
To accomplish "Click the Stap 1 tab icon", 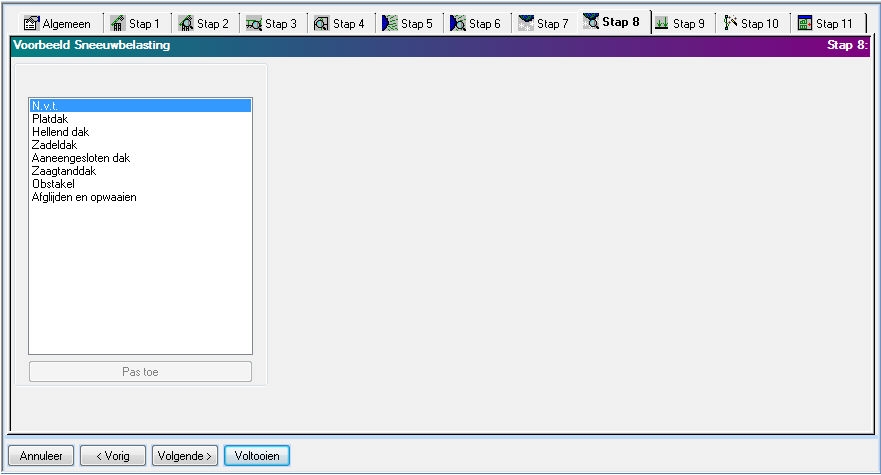I will [117, 24].
